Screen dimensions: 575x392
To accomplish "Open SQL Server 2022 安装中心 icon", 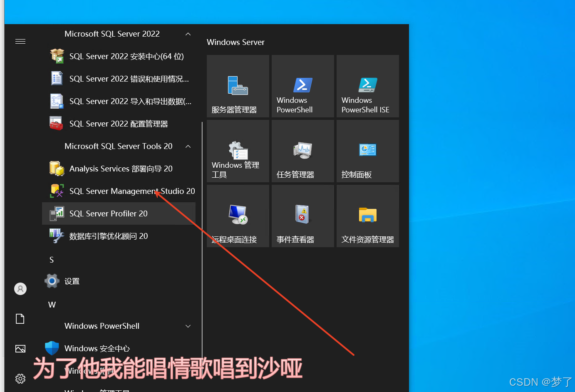I will (x=57, y=56).
